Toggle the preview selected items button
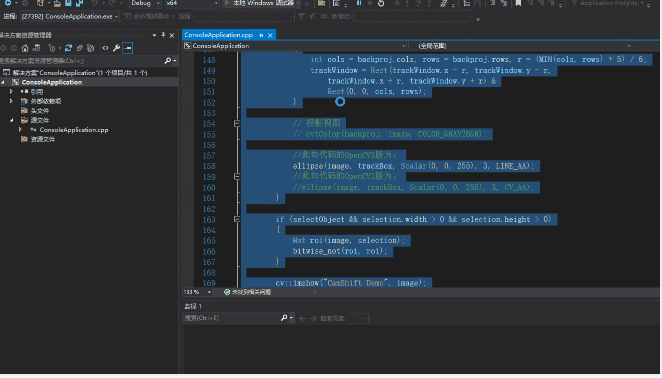This screenshot has width=662, height=378. (x=128, y=48)
